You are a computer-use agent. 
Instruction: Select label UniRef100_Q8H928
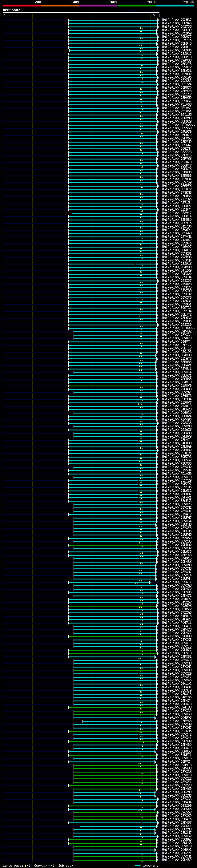(177, 91)
